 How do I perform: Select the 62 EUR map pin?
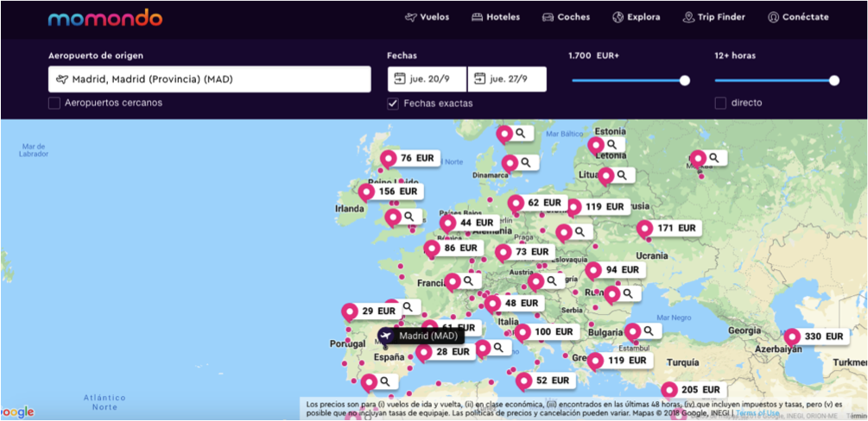click(x=537, y=203)
